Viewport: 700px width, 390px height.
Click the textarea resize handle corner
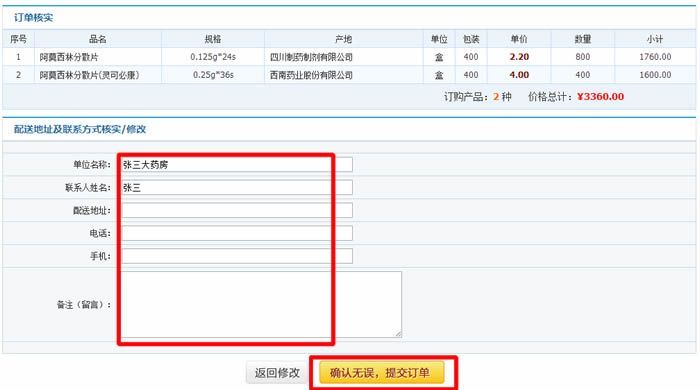point(398,334)
